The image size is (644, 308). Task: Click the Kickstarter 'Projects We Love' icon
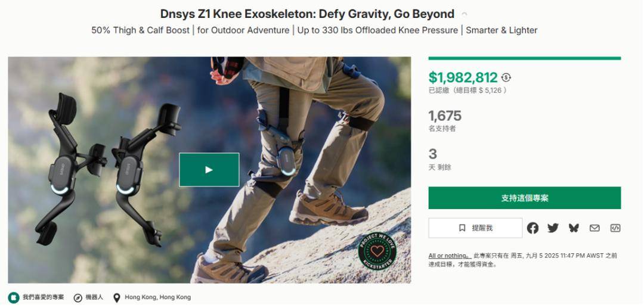tap(14, 297)
